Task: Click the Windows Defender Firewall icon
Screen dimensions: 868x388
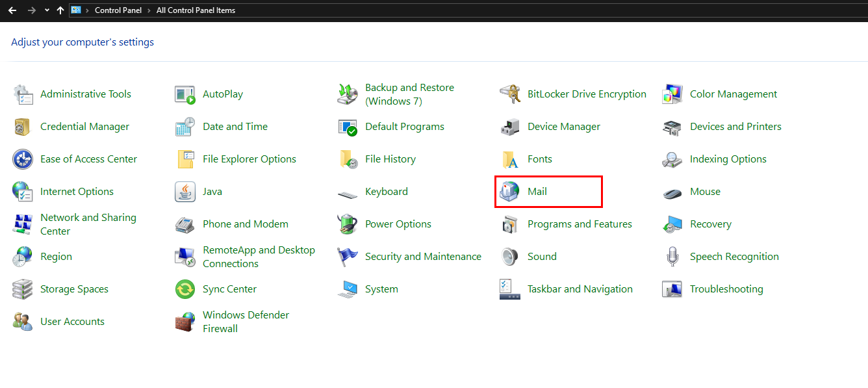Action: [x=185, y=322]
